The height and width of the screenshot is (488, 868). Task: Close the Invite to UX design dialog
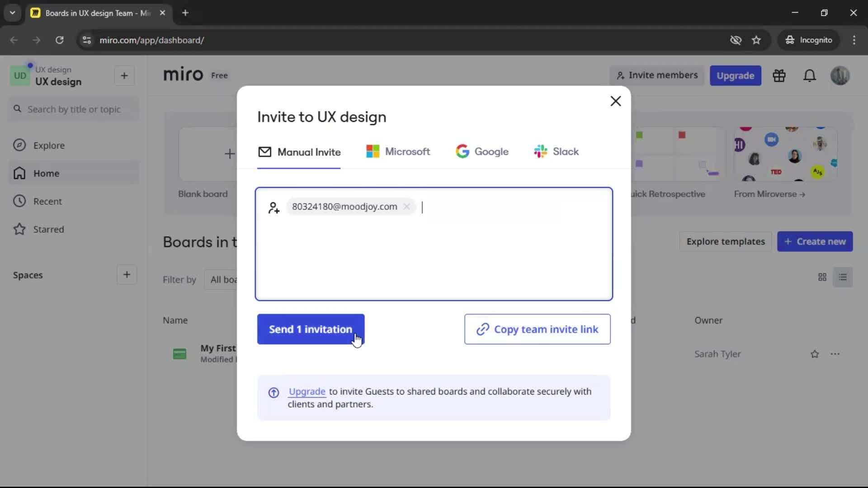click(x=616, y=101)
